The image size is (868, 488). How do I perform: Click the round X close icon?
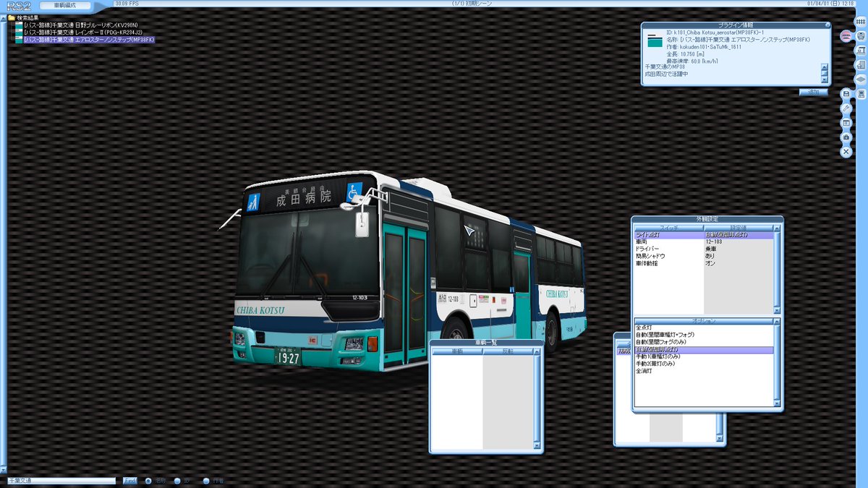pyautogui.click(x=846, y=152)
